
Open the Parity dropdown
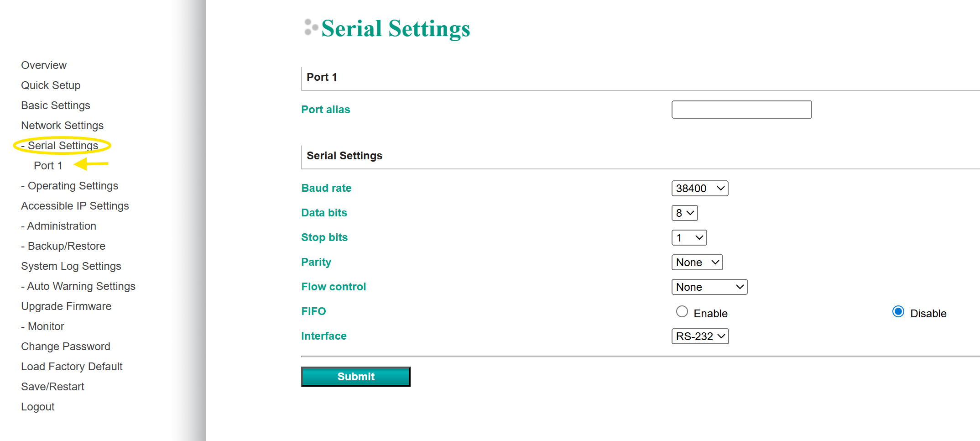(x=697, y=262)
